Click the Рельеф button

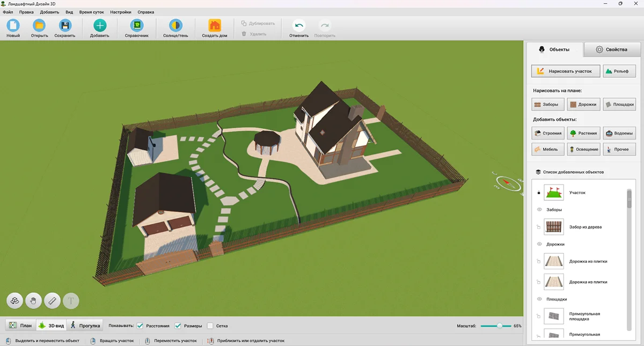tap(620, 71)
